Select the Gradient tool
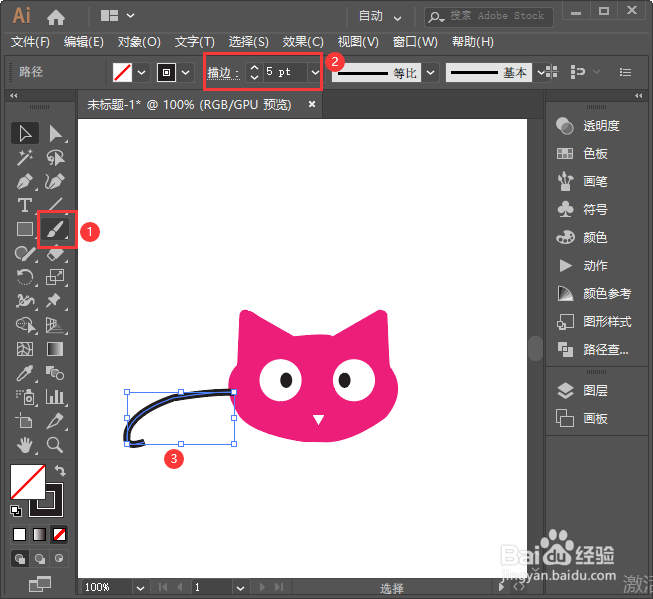The image size is (653, 599). tap(55, 349)
